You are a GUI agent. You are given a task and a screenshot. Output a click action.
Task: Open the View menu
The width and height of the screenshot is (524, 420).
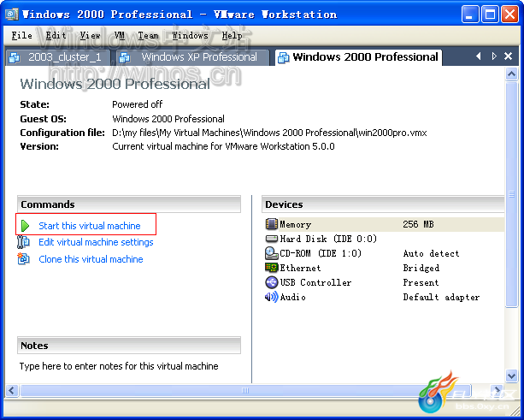click(x=90, y=35)
